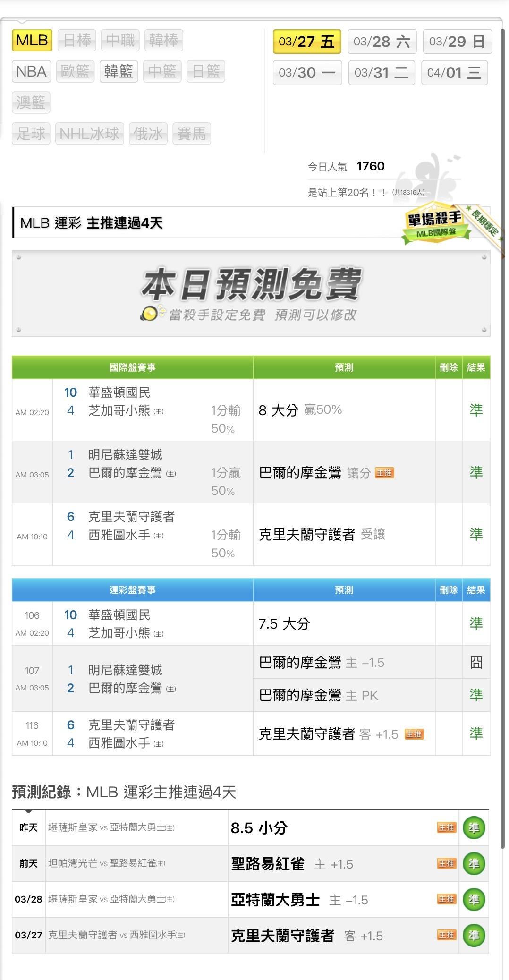Screen dimensions: 509x980
Task: Click green 準 badge in 03/27 record row
Action: (x=474, y=936)
